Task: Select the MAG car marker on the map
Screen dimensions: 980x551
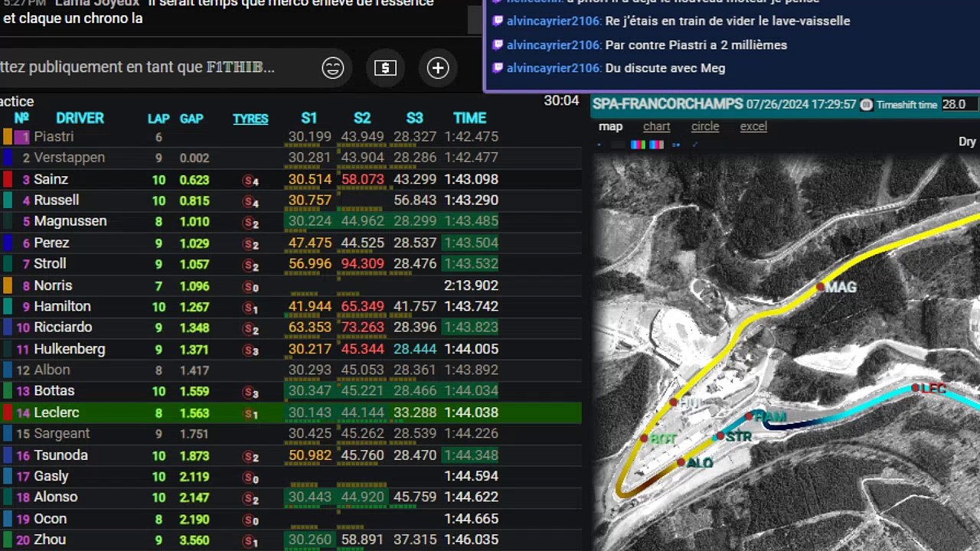Action: pos(820,287)
